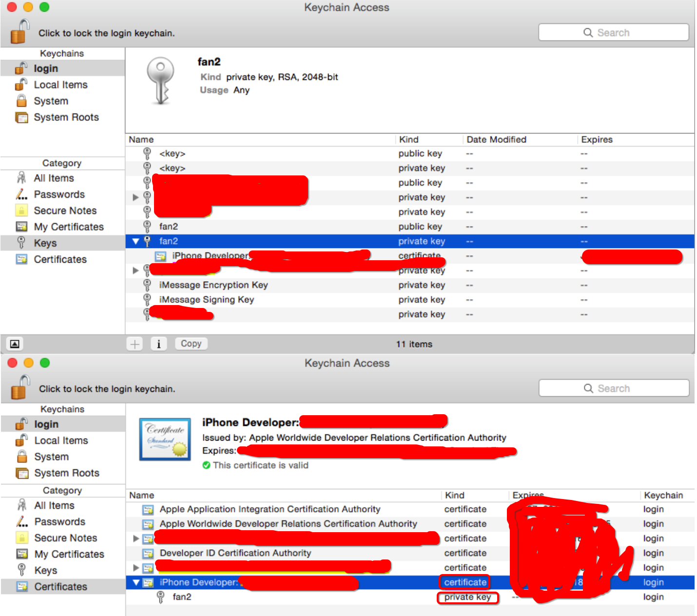Choose the Keys category in the upper window
The image size is (697, 616).
coord(63,243)
